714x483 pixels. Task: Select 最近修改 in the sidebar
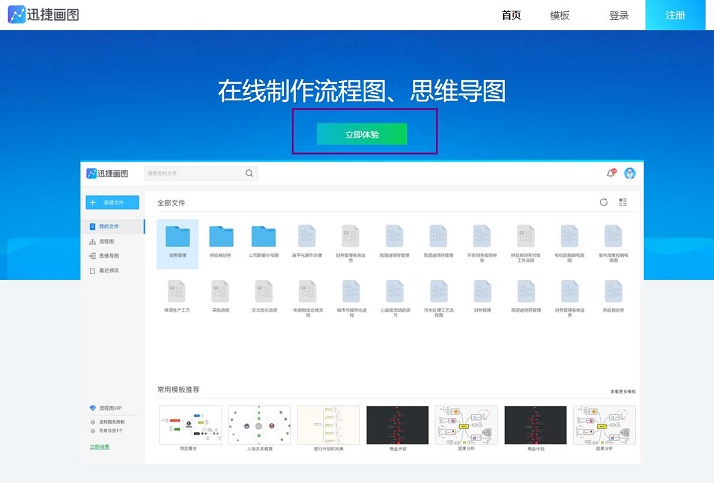point(104,271)
